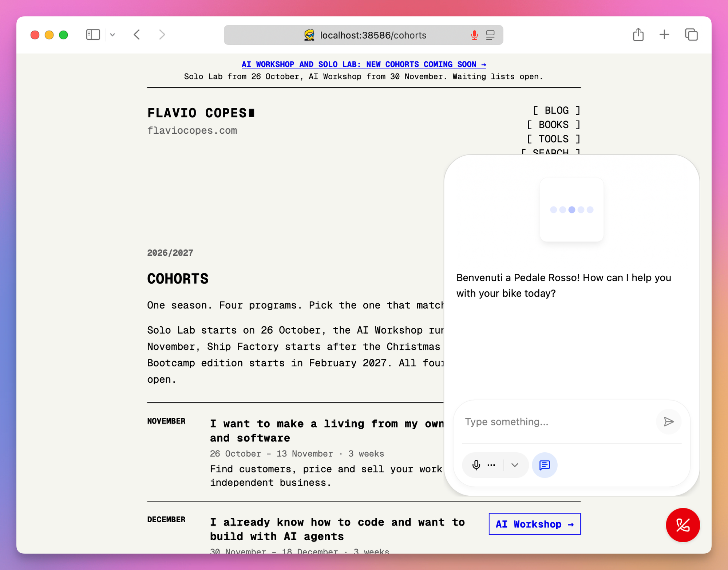Open the Share button in Safari toolbar
Viewport: 728px width, 570px height.
pyautogui.click(x=638, y=35)
